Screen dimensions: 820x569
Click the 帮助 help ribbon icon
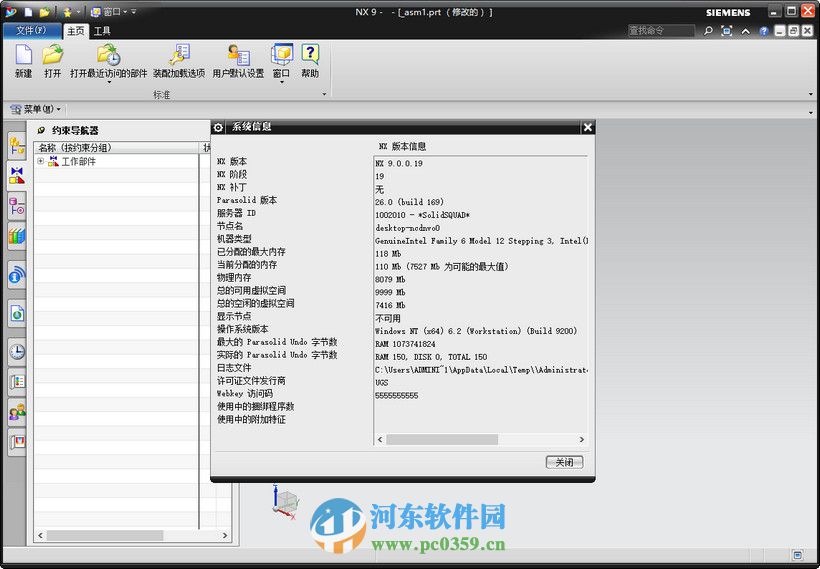[x=310, y=61]
